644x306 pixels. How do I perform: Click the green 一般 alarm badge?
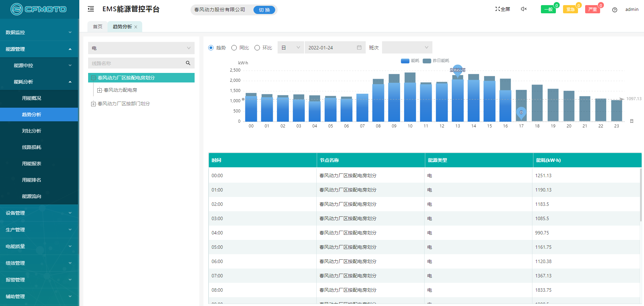(548, 10)
